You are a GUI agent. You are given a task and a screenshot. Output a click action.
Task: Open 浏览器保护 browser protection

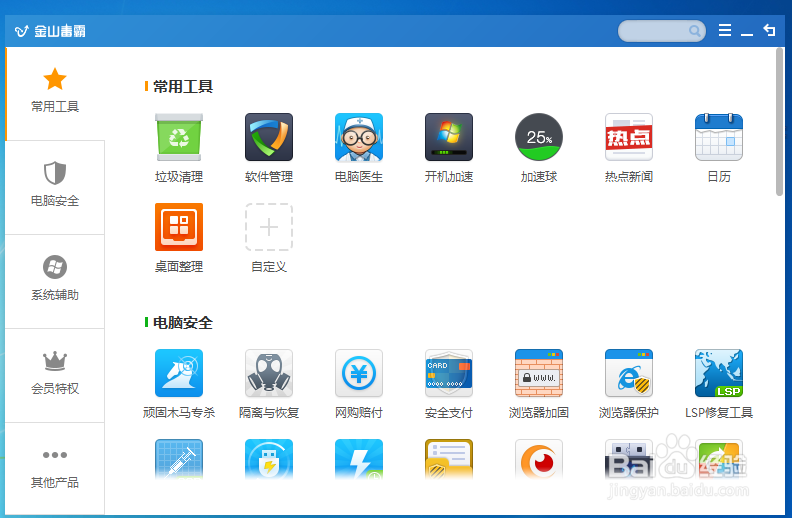(x=628, y=373)
